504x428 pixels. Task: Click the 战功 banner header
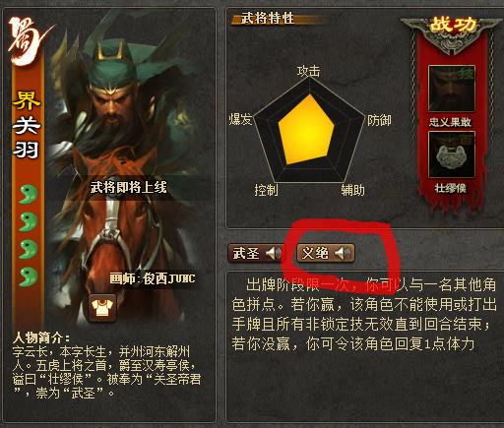click(452, 26)
